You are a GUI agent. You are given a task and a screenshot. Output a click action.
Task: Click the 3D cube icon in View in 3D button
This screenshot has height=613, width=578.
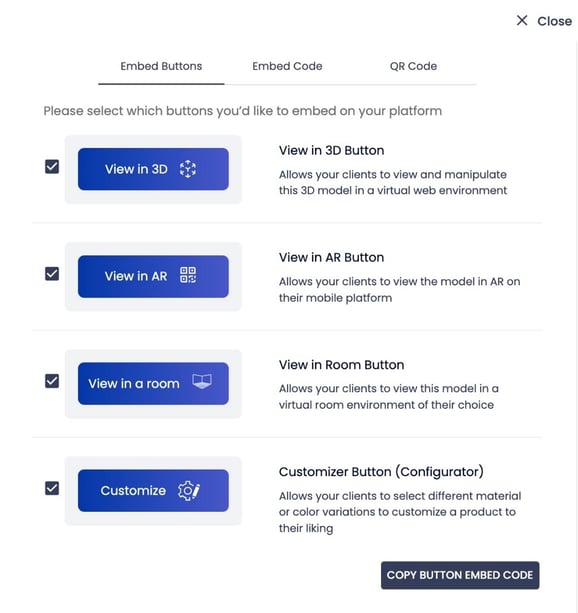coord(188,169)
